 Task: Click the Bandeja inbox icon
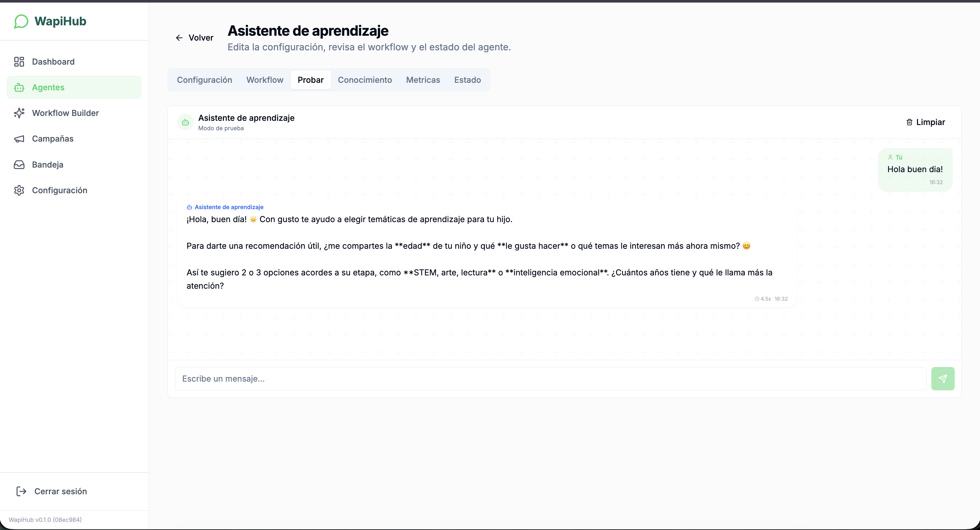(19, 164)
